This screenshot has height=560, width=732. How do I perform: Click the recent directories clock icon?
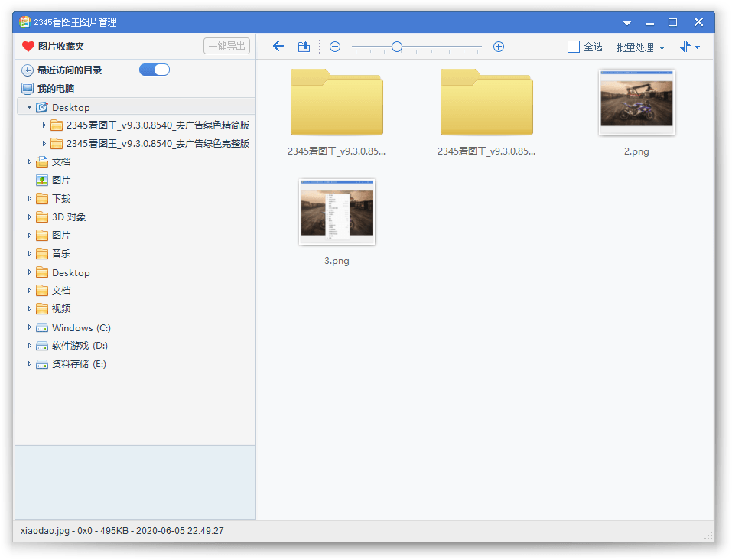coord(28,70)
